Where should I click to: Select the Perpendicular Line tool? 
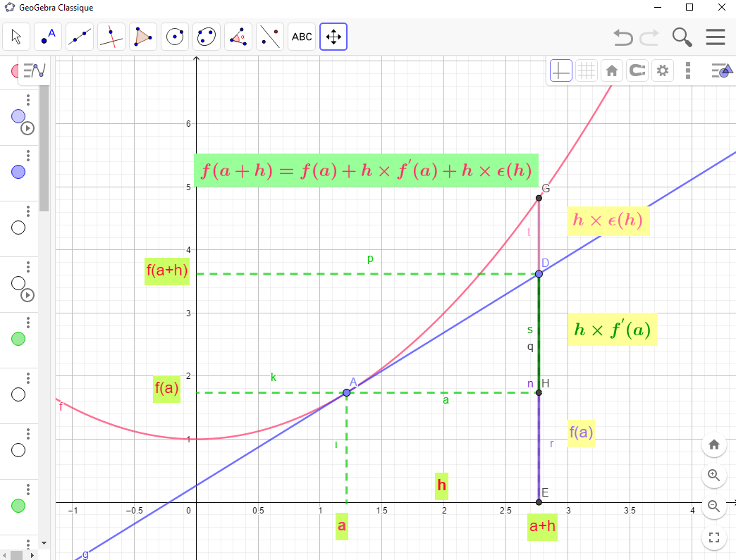pos(111,37)
